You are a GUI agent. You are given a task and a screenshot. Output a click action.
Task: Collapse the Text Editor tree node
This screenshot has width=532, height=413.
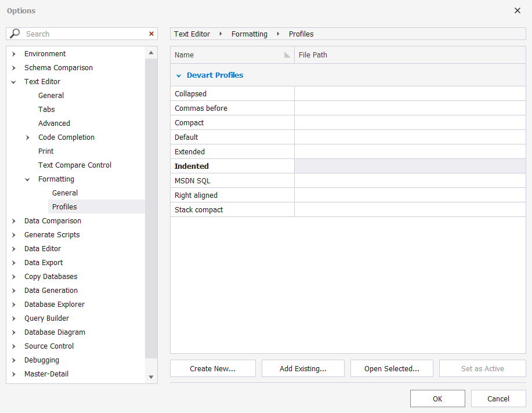coord(13,81)
